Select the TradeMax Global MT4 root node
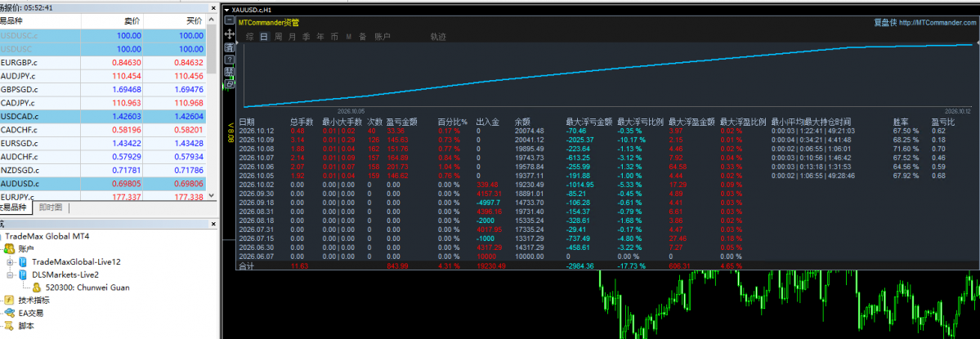Viewport: 980px width, 339px height. coord(47,237)
